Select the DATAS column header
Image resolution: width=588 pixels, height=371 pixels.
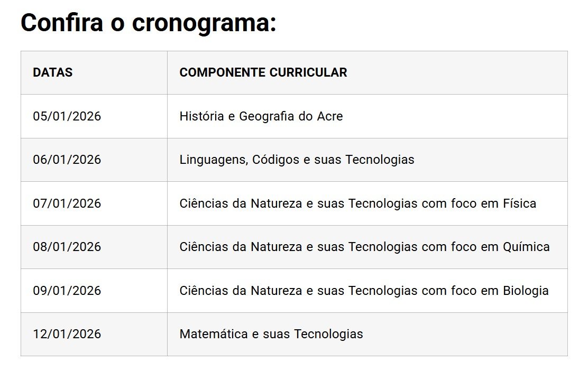tap(53, 73)
